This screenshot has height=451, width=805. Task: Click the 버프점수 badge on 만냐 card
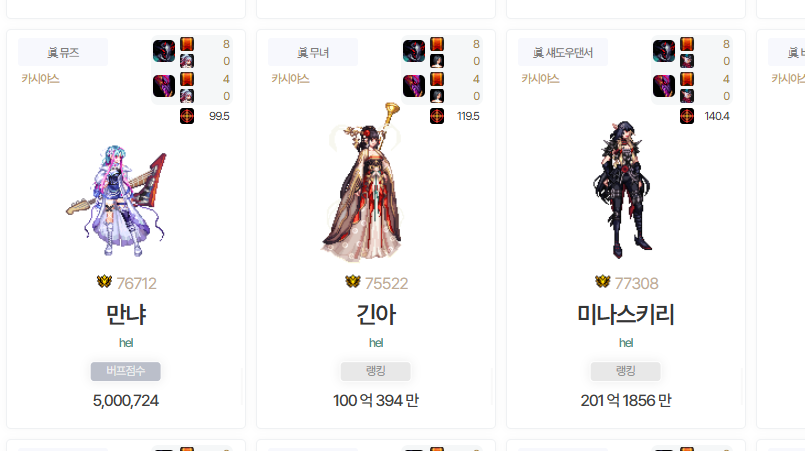(126, 371)
